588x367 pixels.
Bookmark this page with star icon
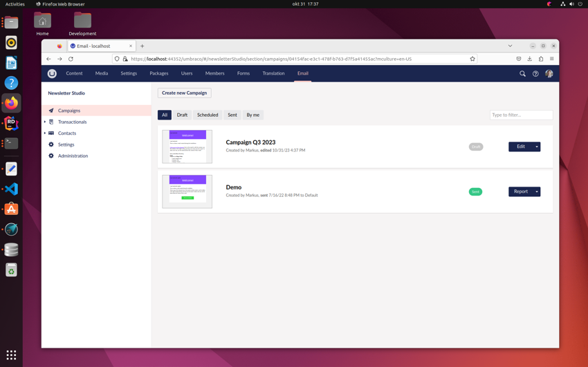(472, 59)
